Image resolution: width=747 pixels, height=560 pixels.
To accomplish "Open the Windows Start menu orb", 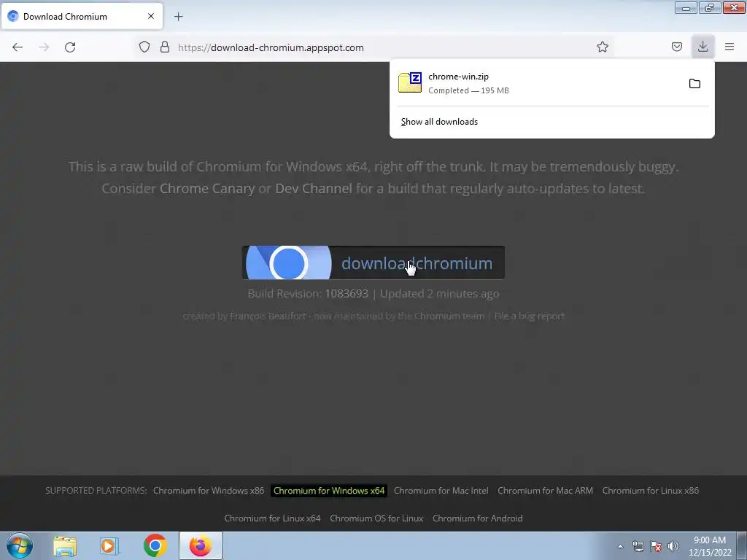I will (x=20, y=545).
